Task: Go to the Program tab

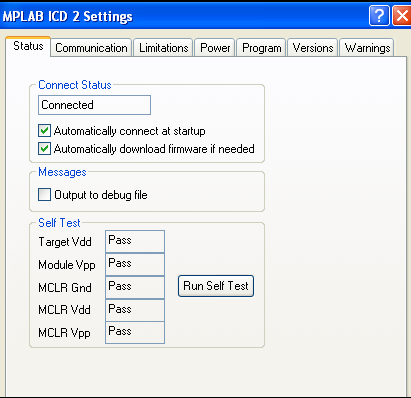Action: pyautogui.click(x=262, y=48)
